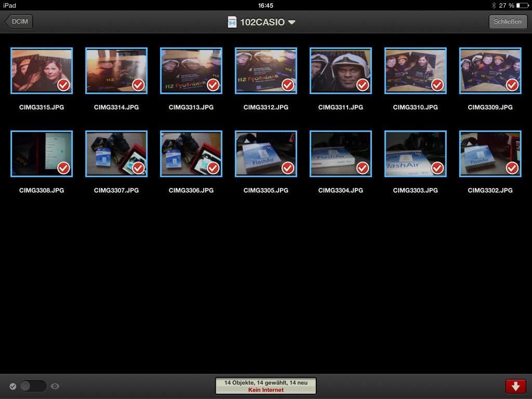
Task: Uncheck the red checkmark on CIMG3309.JPG
Action: pyautogui.click(x=512, y=85)
